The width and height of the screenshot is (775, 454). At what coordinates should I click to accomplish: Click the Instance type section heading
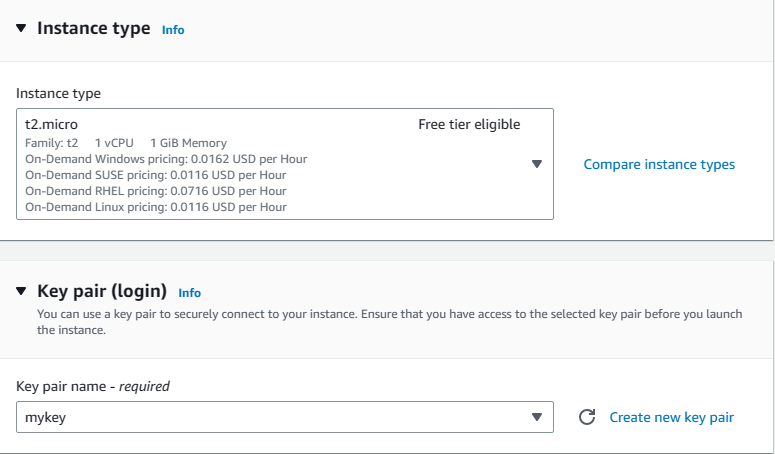point(93,29)
